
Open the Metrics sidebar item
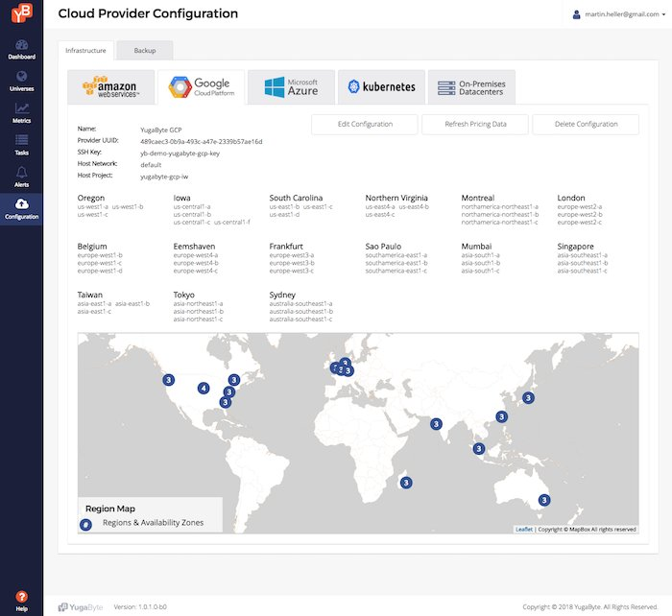coord(21,113)
